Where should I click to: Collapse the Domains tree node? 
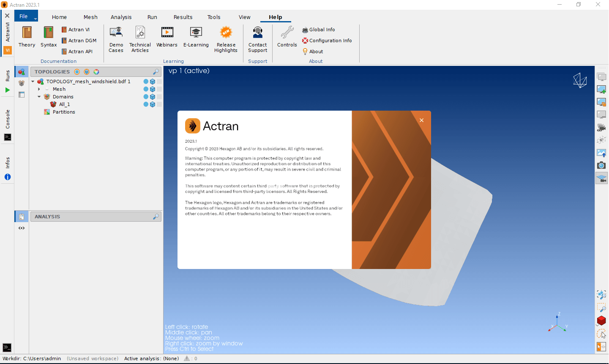click(x=39, y=97)
